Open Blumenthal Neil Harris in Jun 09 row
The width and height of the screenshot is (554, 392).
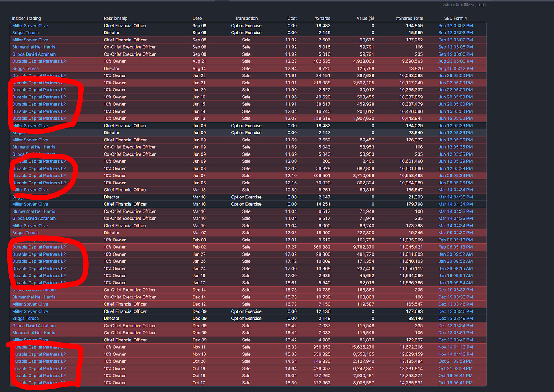(33, 147)
